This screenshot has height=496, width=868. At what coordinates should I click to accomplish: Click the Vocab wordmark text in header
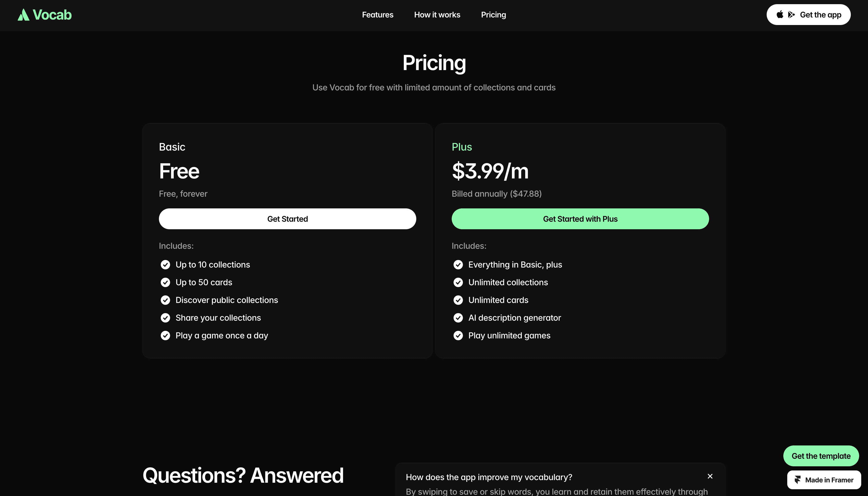pyautogui.click(x=52, y=15)
